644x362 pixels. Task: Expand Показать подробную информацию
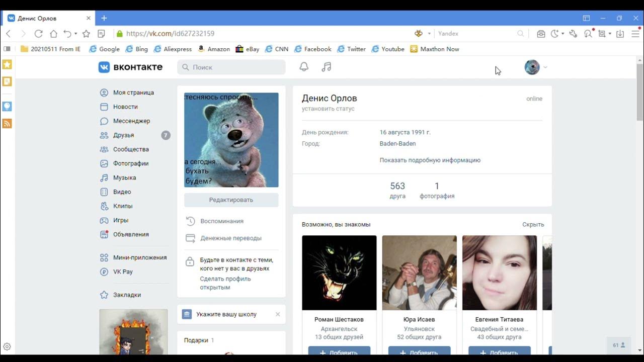coord(430,160)
